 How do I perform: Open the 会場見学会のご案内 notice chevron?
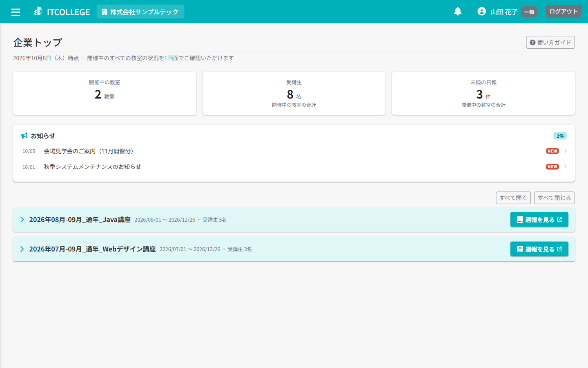[566, 151]
